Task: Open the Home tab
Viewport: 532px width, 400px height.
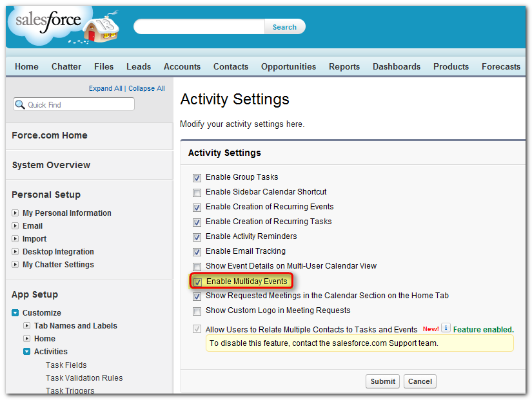Action: [x=26, y=66]
